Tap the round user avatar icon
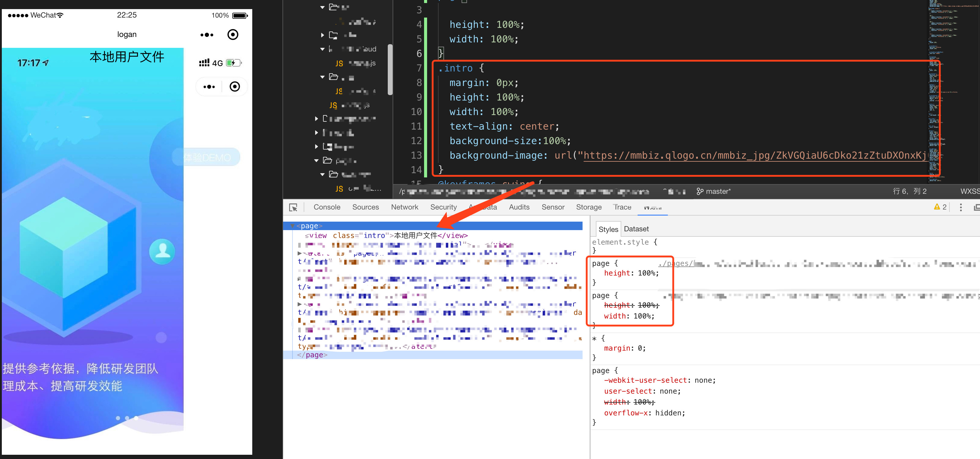This screenshot has height=459, width=980. [x=162, y=251]
